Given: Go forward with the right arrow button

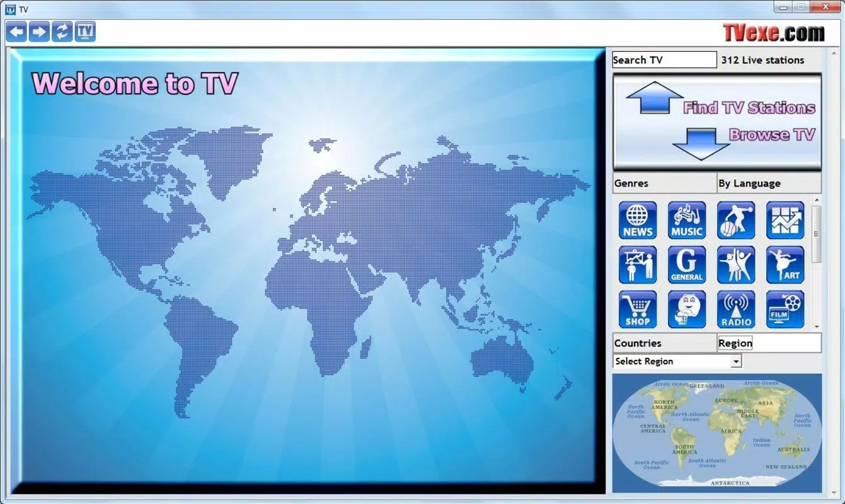Looking at the screenshot, I should click(x=39, y=31).
